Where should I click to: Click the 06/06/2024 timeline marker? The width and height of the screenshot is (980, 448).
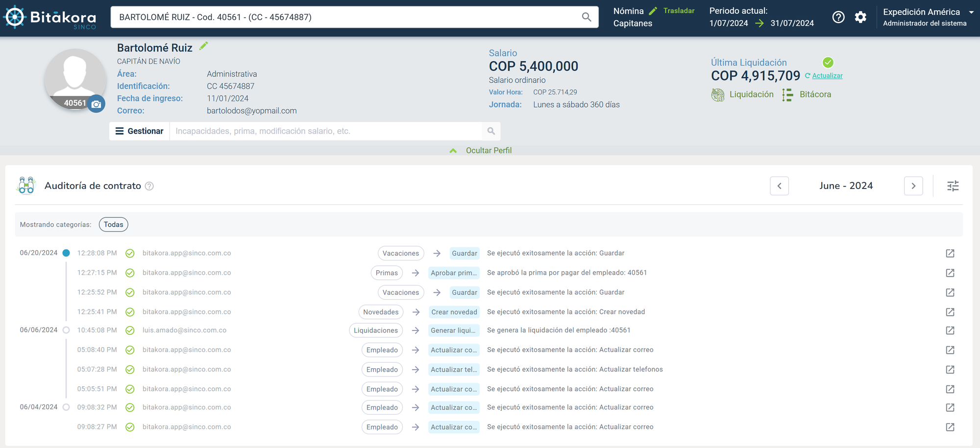[66, 330]
